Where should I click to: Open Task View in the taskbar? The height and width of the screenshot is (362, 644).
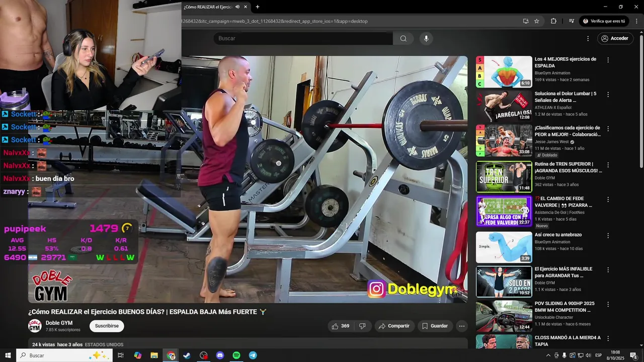click(121, 355)
